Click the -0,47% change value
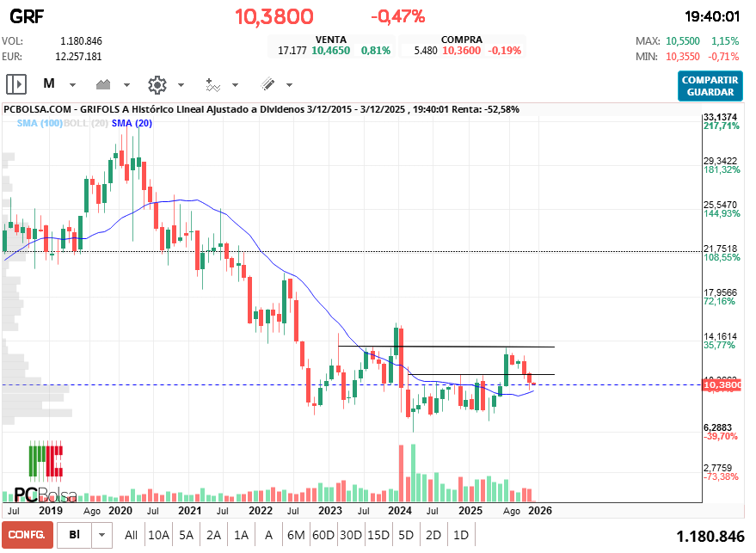The width and height of the screenshot is (756, 553). (397, 17)
